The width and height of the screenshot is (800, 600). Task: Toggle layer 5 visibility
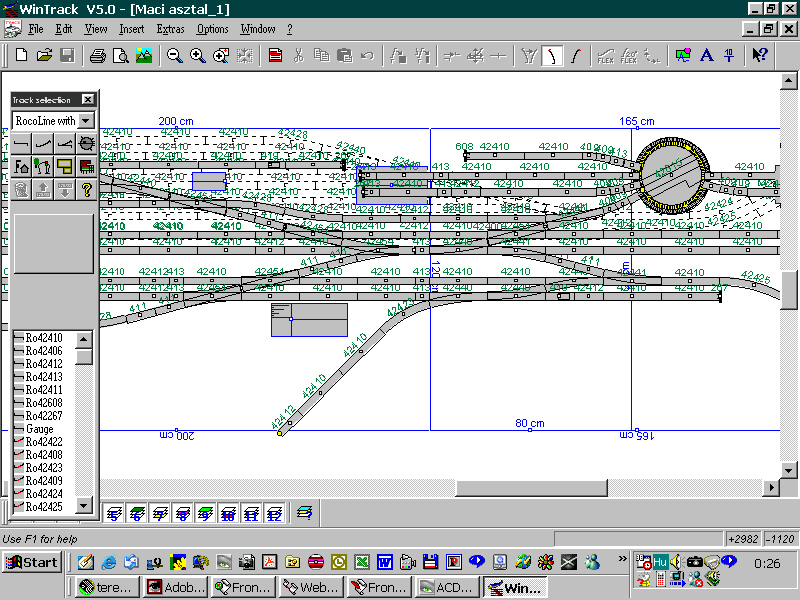click(113, 513)
